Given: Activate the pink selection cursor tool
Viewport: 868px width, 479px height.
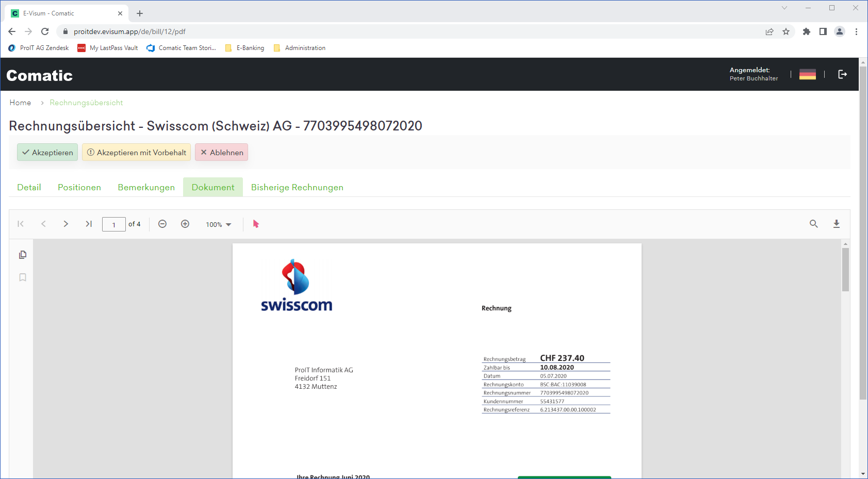Looking at the screenshot, I should coord(256,224).
